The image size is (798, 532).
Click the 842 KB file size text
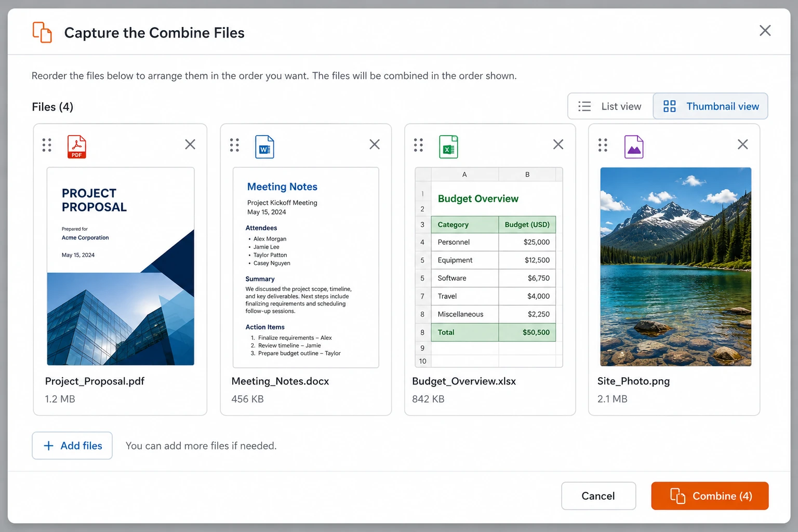428,399
